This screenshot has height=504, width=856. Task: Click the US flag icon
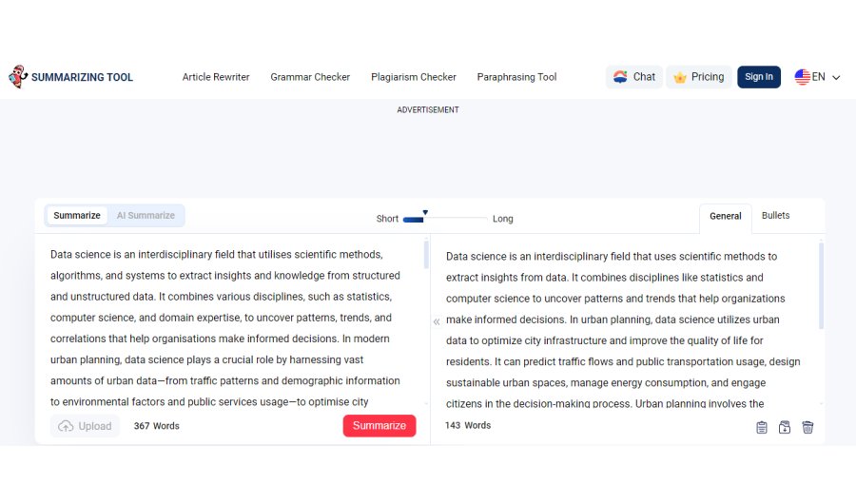[802, 77]
